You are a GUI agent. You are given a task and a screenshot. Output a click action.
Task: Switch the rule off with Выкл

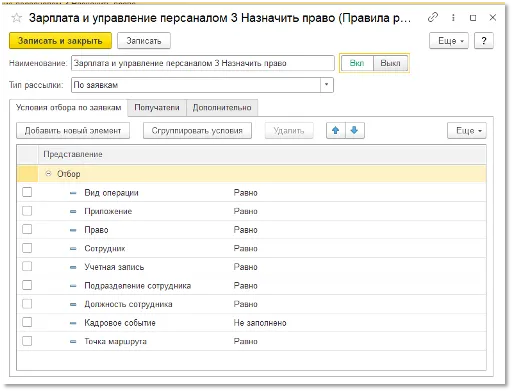pyautogui.click(x=390, y=63)
